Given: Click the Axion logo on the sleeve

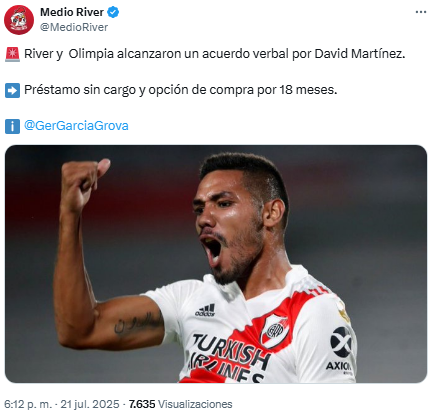Looking at the screenshot, I should (x=340, y=349).
